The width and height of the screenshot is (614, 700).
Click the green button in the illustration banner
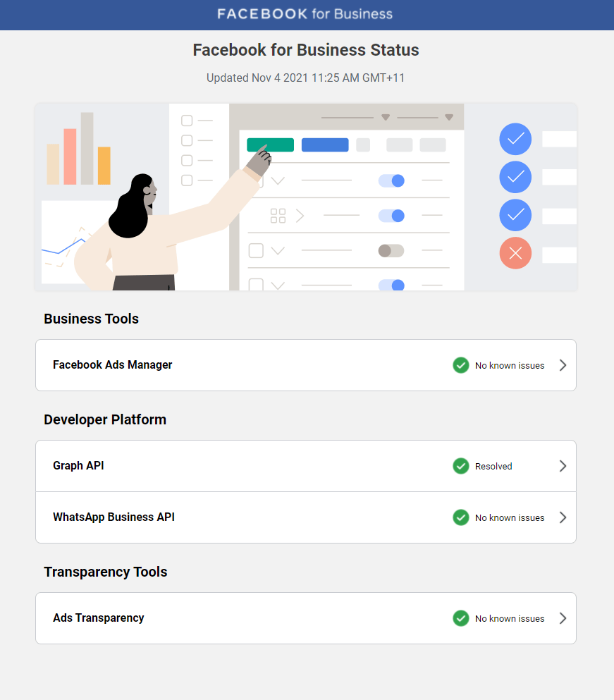[x=270, y=145]
